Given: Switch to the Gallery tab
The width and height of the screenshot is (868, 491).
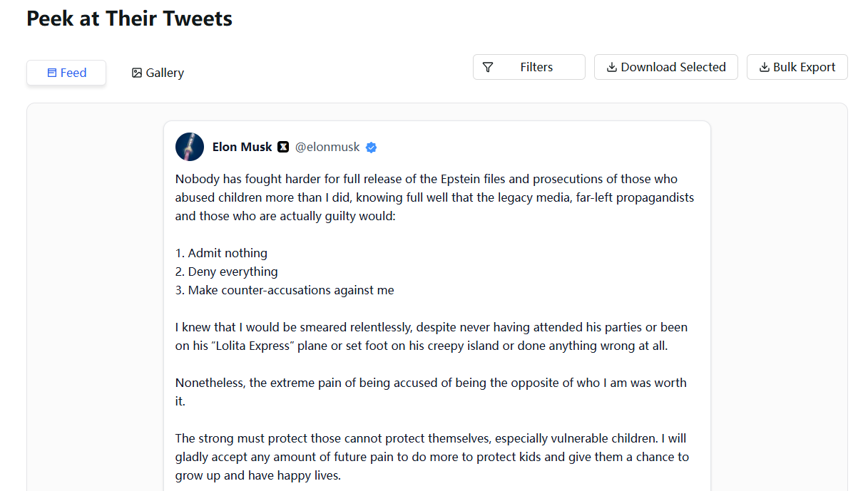Looking at the screenshot, I should 158,73.
